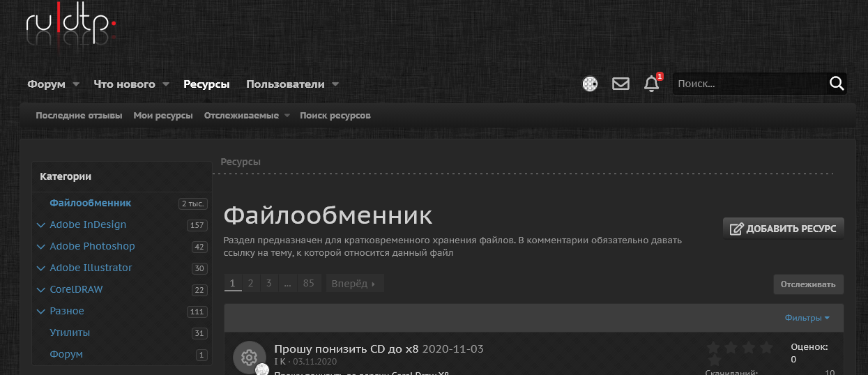The width and height of the screenshot is (868, 375).
Task: Open the Форум menu dropdown arrow
Action: (76, 84)
